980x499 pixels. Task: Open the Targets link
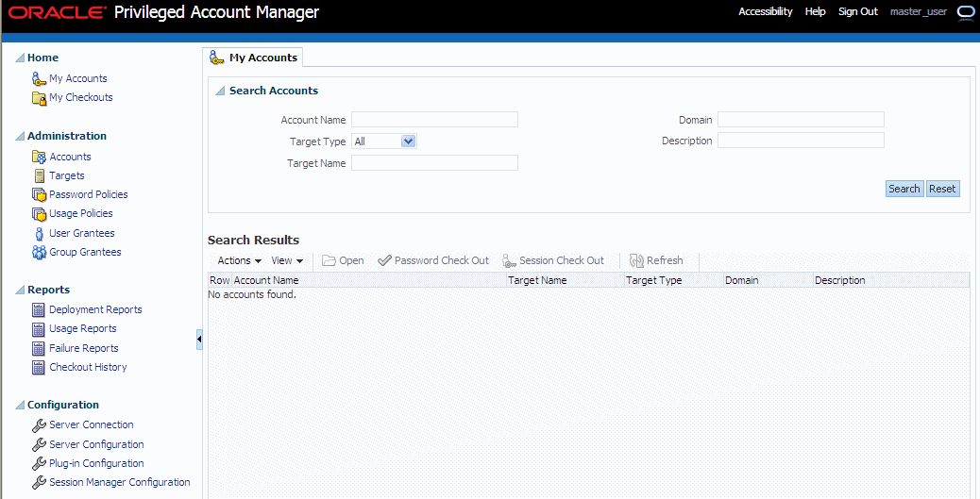(67, 176)
